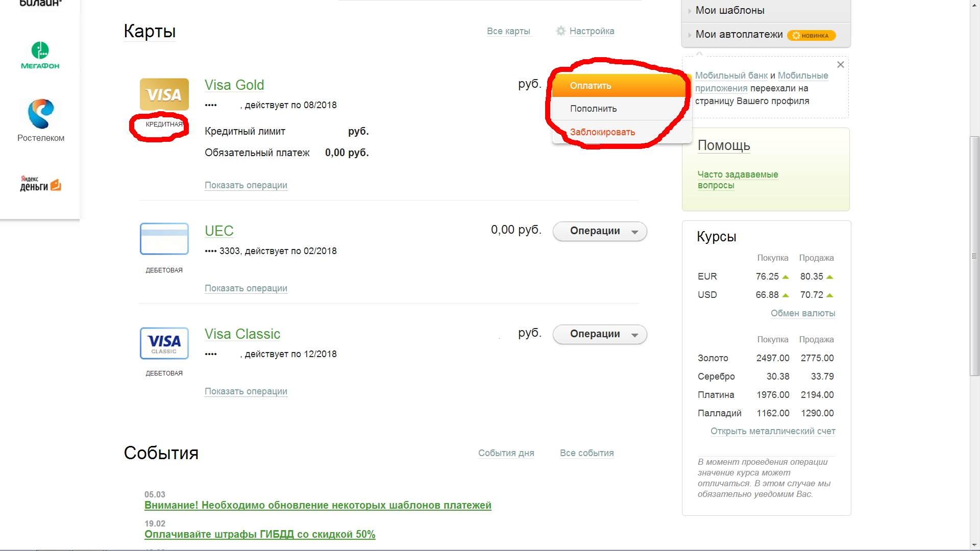The height and width of the screenshot is (551, 980).
Task: Select Заблокировать from the card menu
Action: coord(602,132)
